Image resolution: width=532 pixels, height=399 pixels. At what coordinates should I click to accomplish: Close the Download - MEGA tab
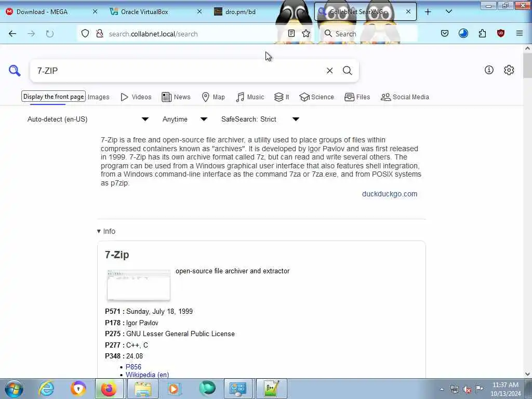[95, 11]
